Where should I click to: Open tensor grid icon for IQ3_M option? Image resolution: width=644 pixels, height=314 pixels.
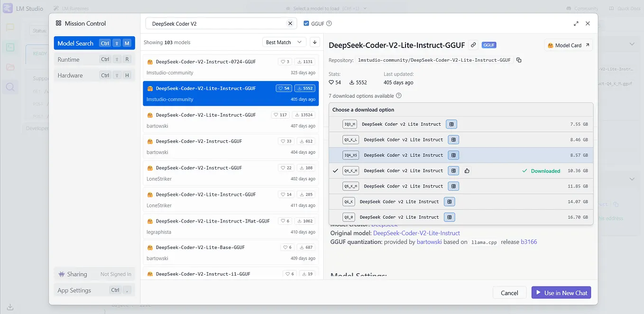coord(451,124)
